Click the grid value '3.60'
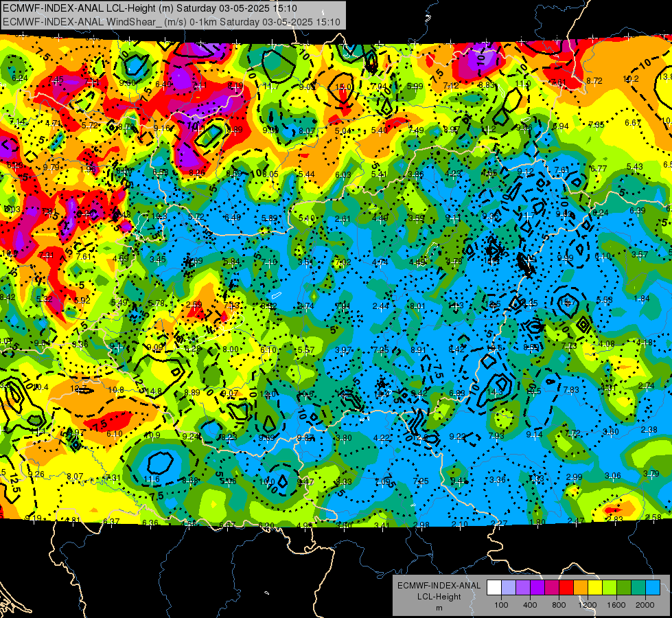Screen dimensions: 672x618 click(x=611, y=431)
